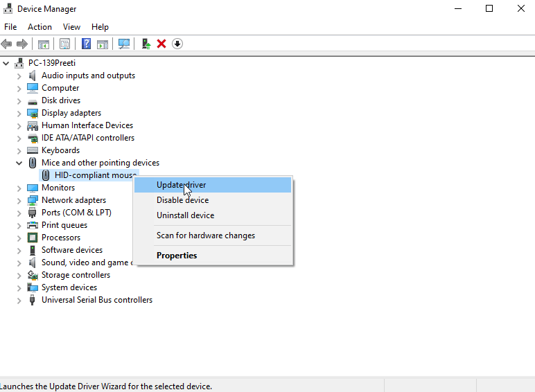The width and height of the screenshot is (535, 392).
Task: Open the Help menu
Action: [x=100, y=27]
